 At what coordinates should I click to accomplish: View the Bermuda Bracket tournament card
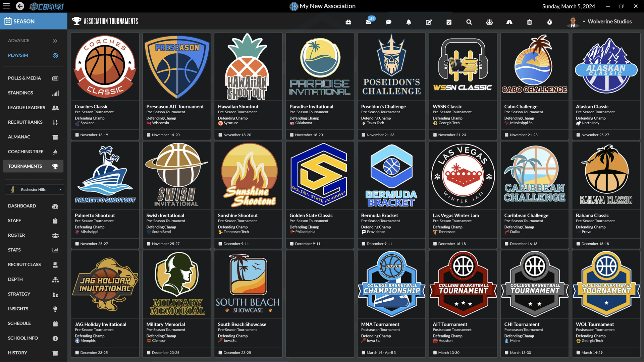coord(391,194)
